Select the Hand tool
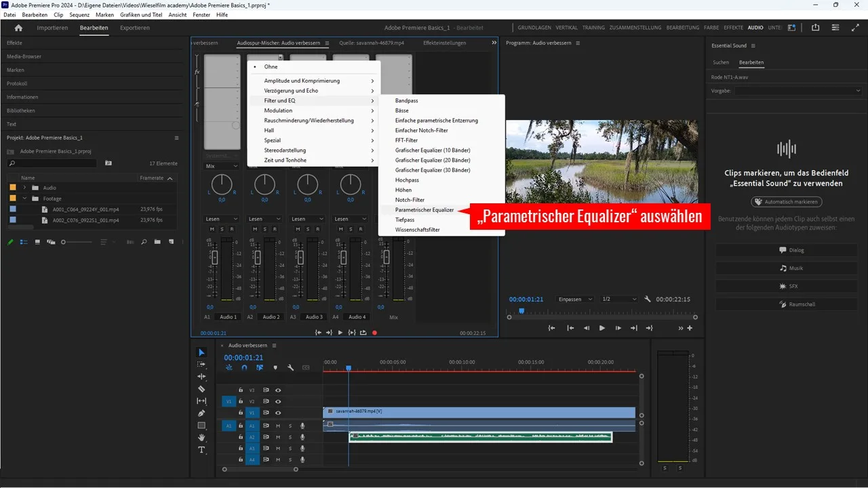The width and height of the screenshot is (868, 488). 201,438
